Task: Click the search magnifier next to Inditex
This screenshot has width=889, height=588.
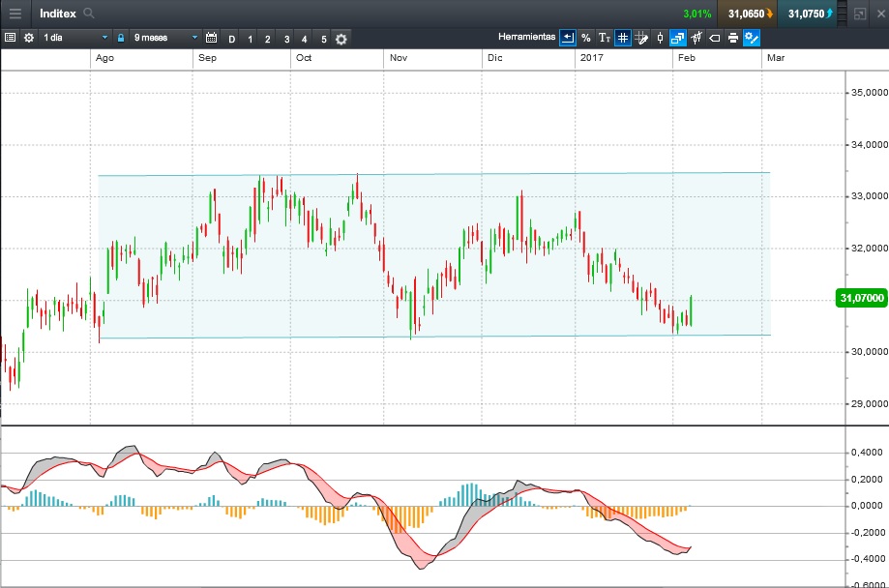Action: 89,14
